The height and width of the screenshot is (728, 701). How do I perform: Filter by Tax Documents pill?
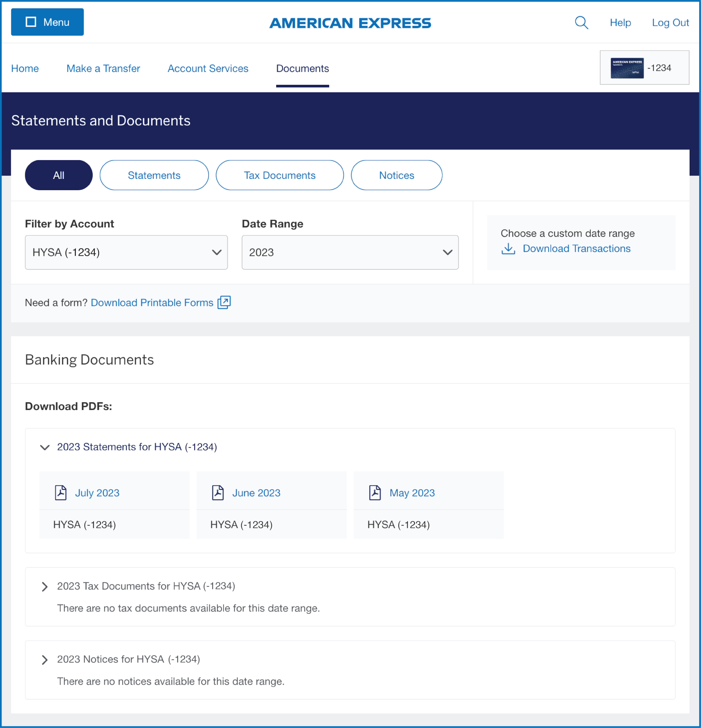[x=280, y=175]
